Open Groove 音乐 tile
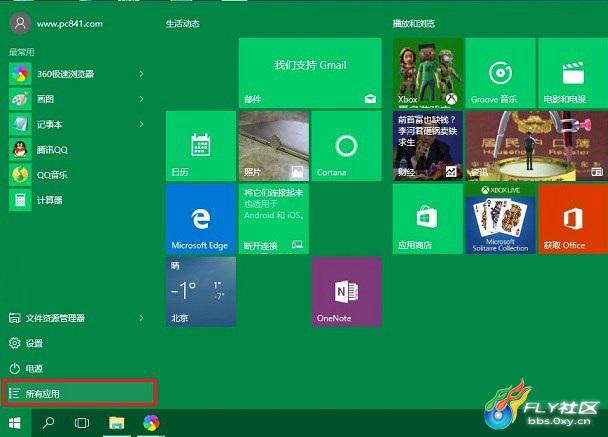Screen dimensions: 608x437 501,73
